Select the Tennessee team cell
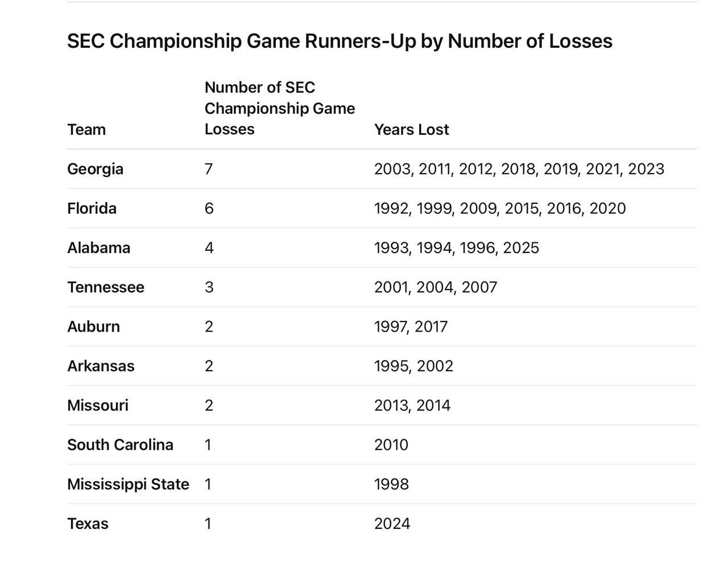 pyautogui.click(x=106, y=287)
